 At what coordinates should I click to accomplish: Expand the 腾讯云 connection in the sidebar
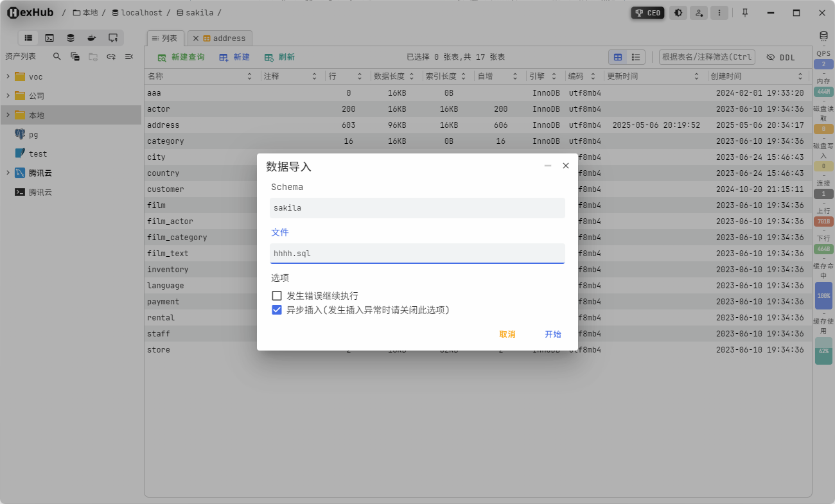coord(7,172)
